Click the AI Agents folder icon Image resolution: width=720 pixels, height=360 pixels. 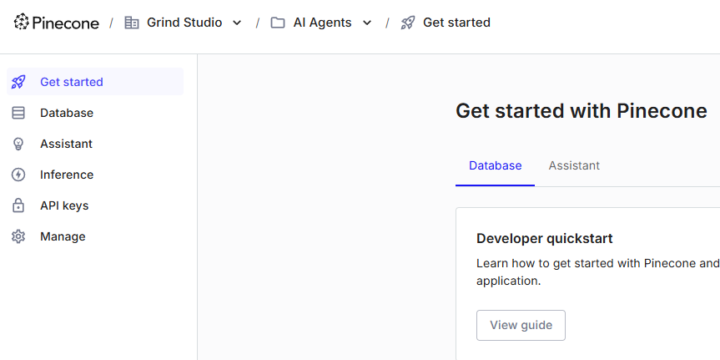point(277,22)
